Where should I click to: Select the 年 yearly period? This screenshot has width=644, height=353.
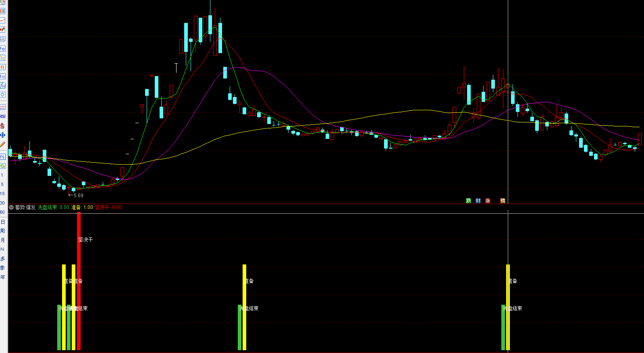pyautogui.click(x=2, y=277)
